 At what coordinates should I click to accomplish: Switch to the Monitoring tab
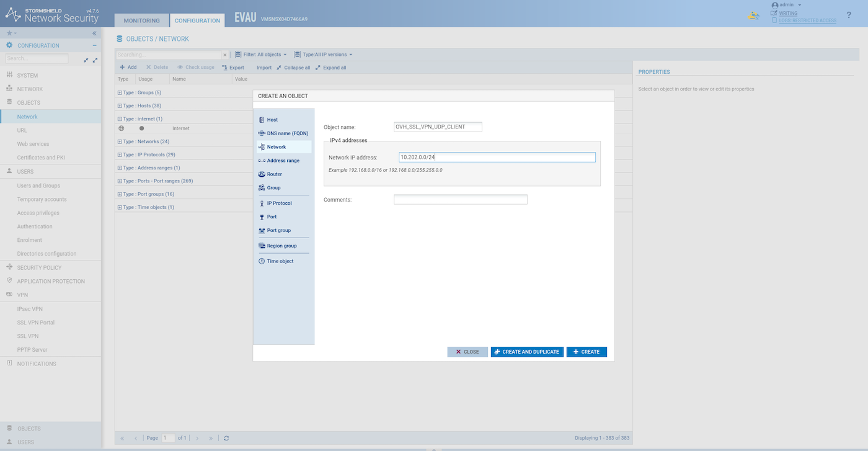click(141, 20)
